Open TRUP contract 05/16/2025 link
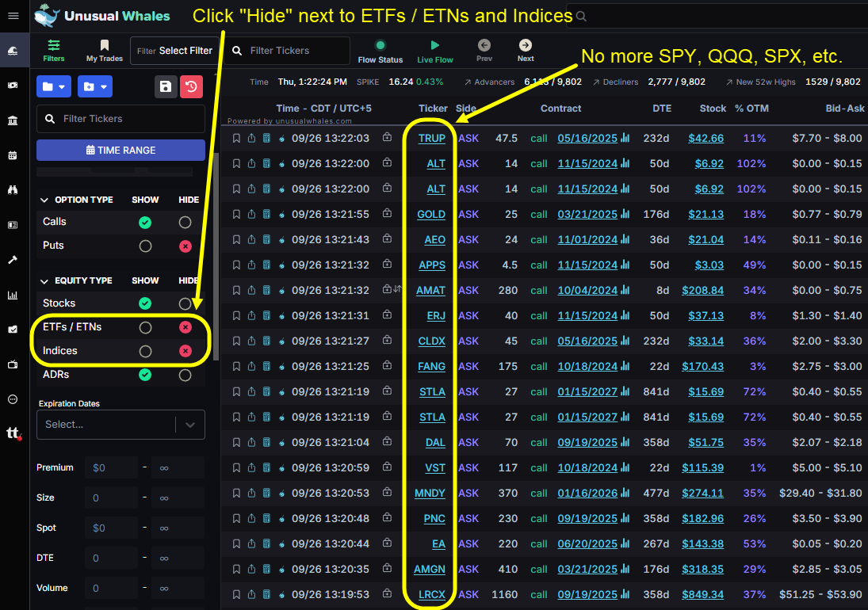 pyautogui.click(x=587, y=139)
